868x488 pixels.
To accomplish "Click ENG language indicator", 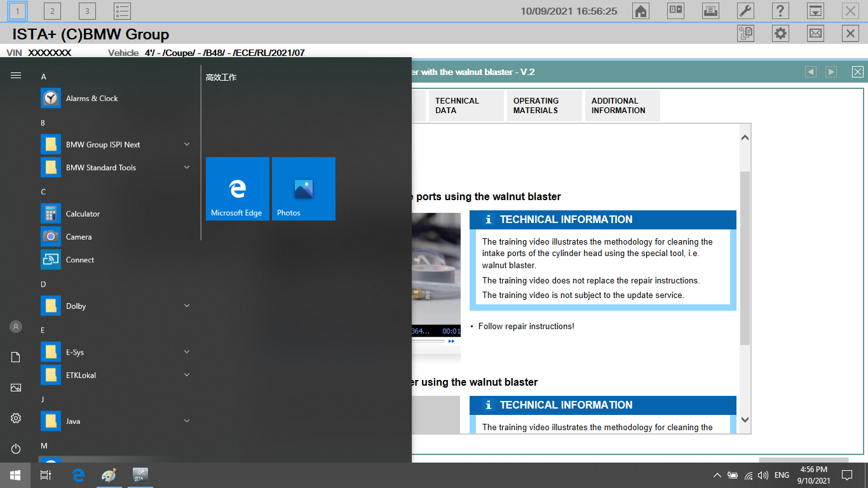I will pos(782,475).
